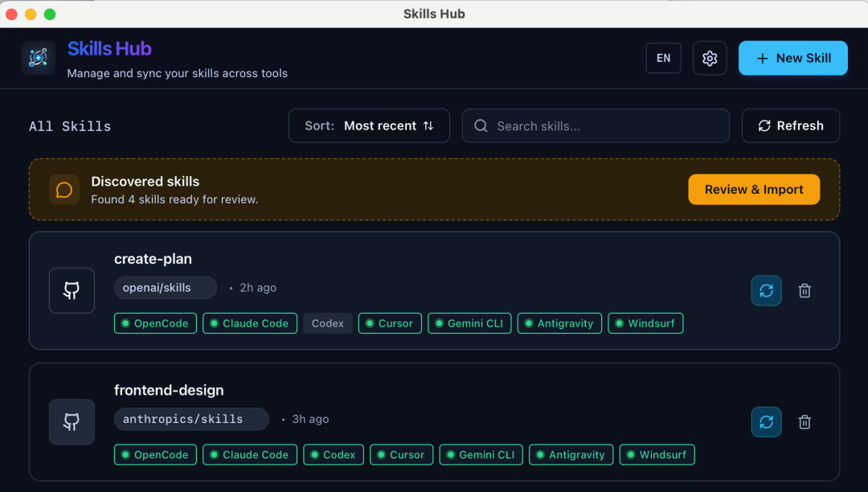Click the Skills Hub logo icon
Viewport: 868px width, 492px height.
coord(39,58)
